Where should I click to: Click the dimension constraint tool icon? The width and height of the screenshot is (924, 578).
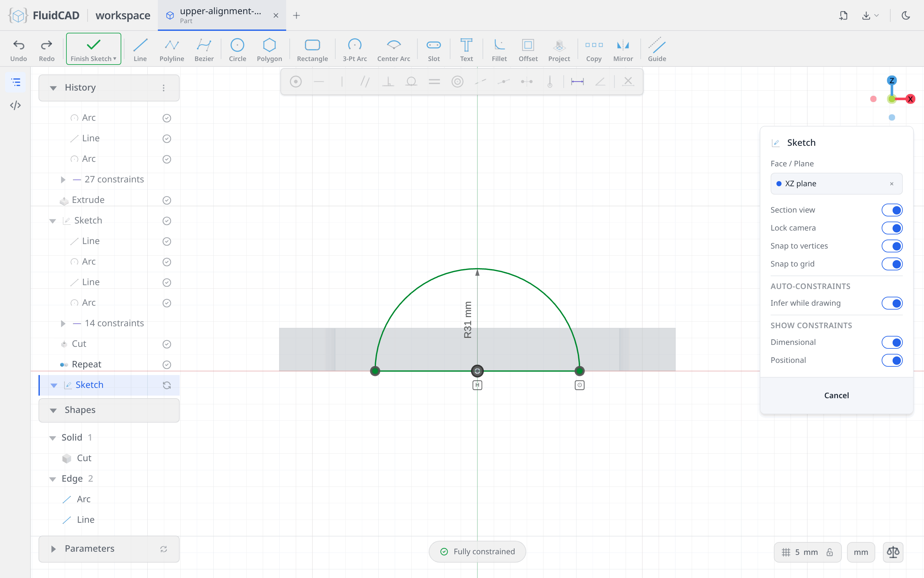click(577, 82)
